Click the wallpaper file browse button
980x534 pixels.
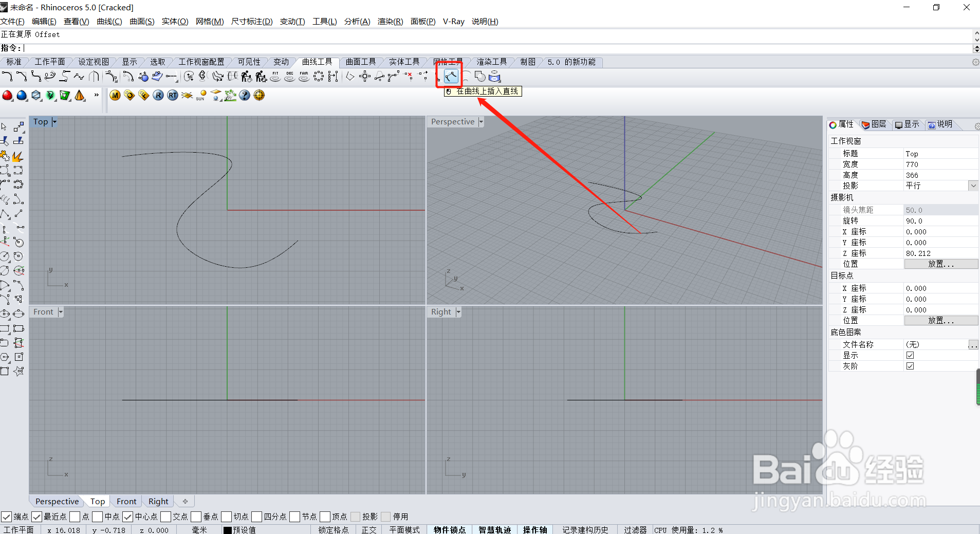tap(973, 344)
